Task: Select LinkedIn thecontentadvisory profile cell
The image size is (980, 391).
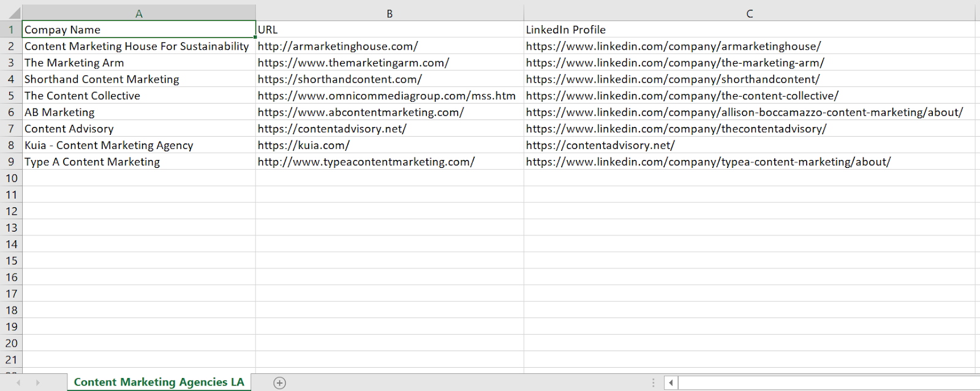Action: coord(749,129)
